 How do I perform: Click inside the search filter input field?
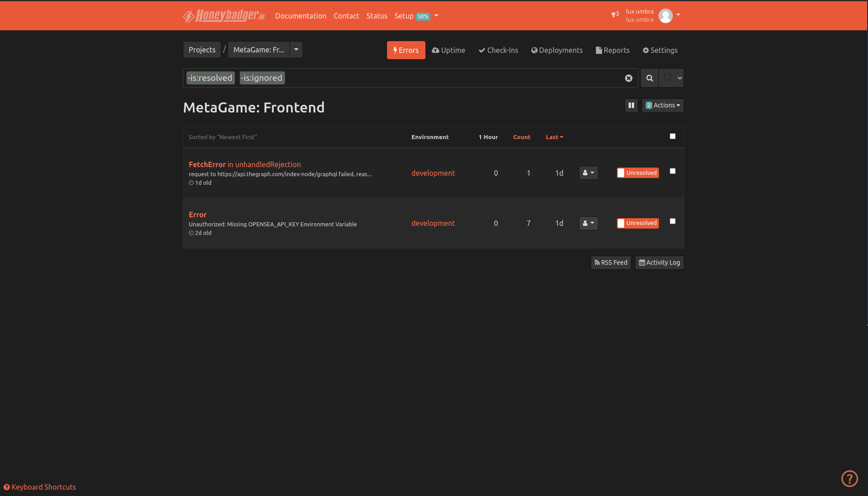pyautogui.click(x=406, y=78)
